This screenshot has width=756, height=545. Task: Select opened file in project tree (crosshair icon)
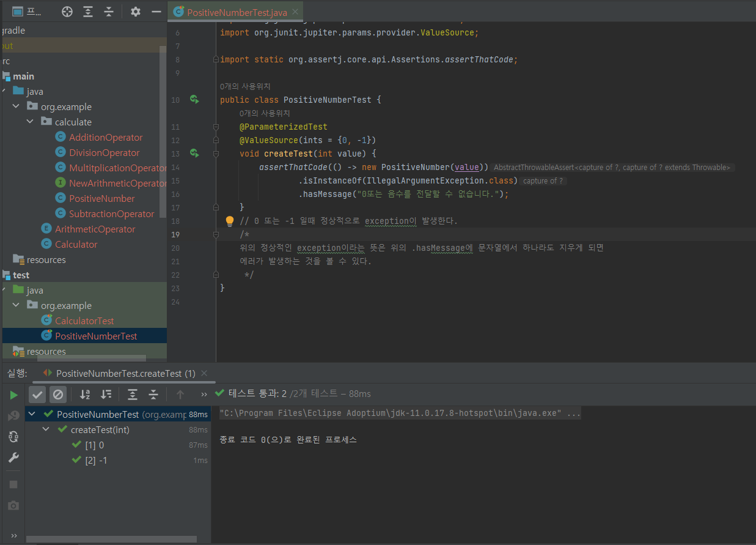[x=67, y=12]
